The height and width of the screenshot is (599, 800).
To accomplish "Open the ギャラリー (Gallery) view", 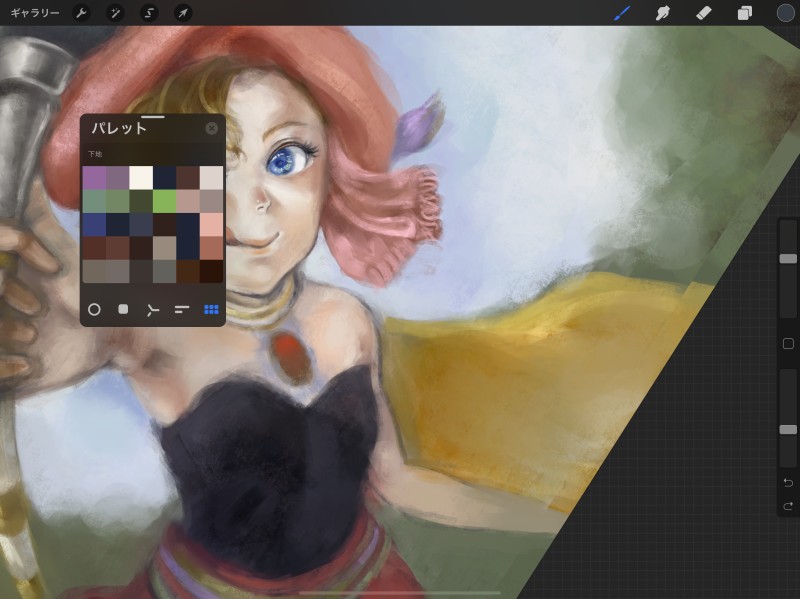I will [x=35, y=13].
